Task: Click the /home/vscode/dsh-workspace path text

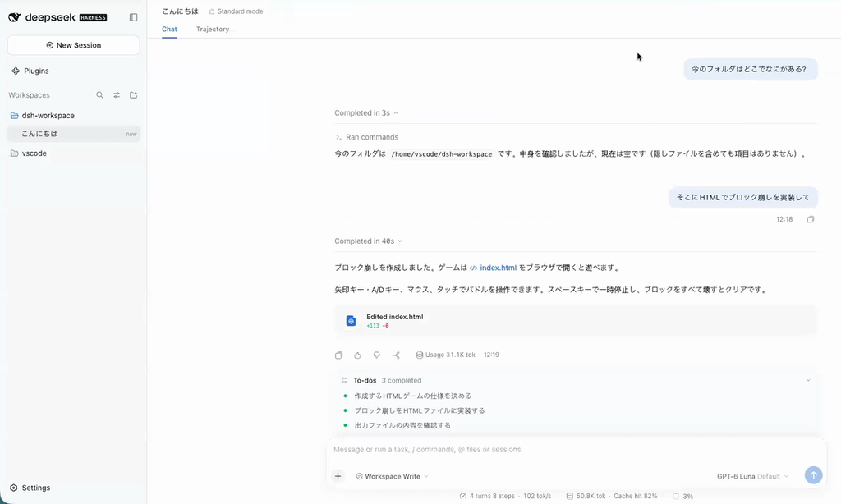Action: (x=441, y=154)
